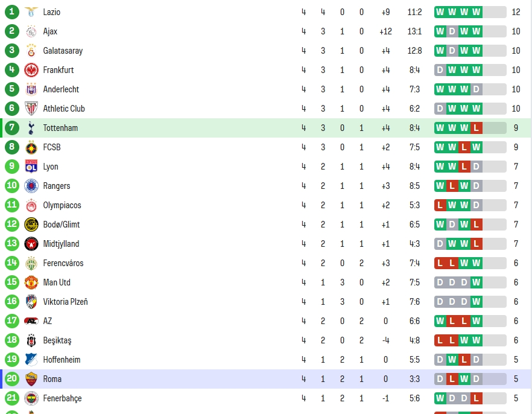Click the Roma club crest
Screen dimensions: 532x414
coord(31,379)
